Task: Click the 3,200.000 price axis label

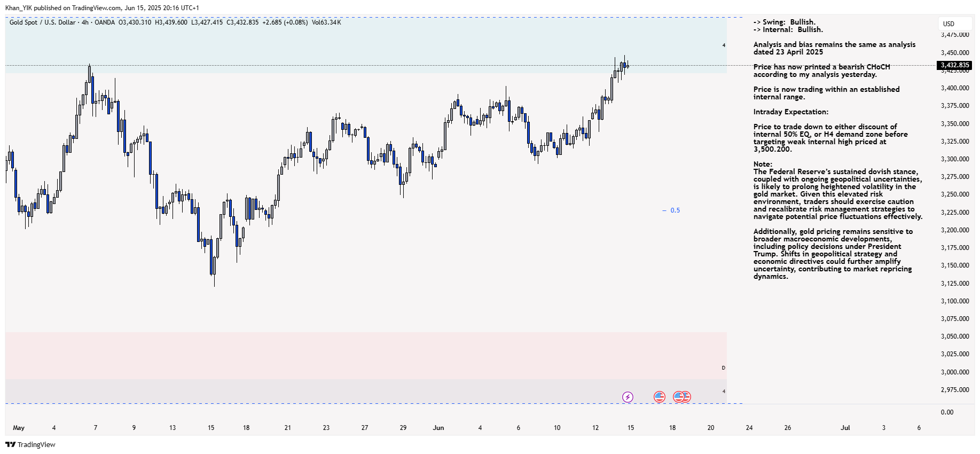Action: [x=955, y=230]
